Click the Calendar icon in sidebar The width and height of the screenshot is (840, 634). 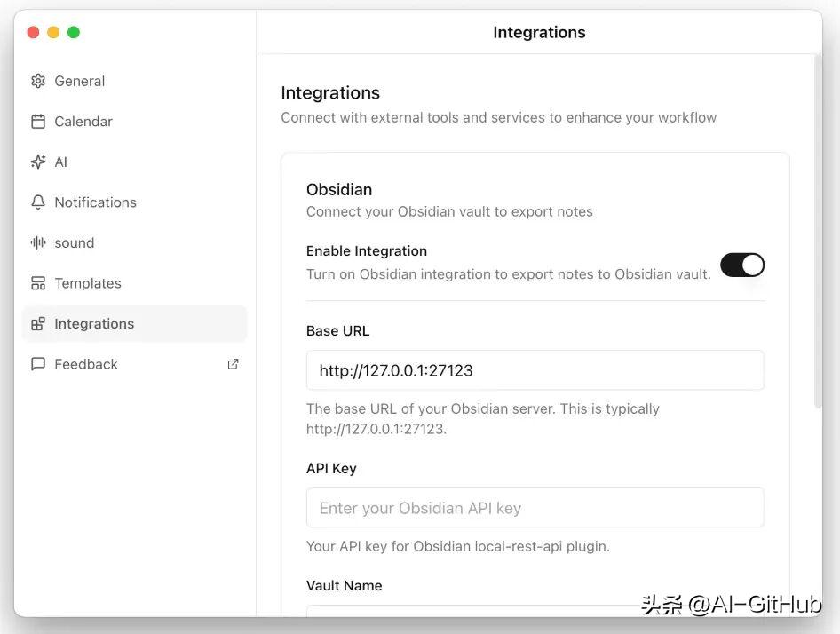[38, 122]
